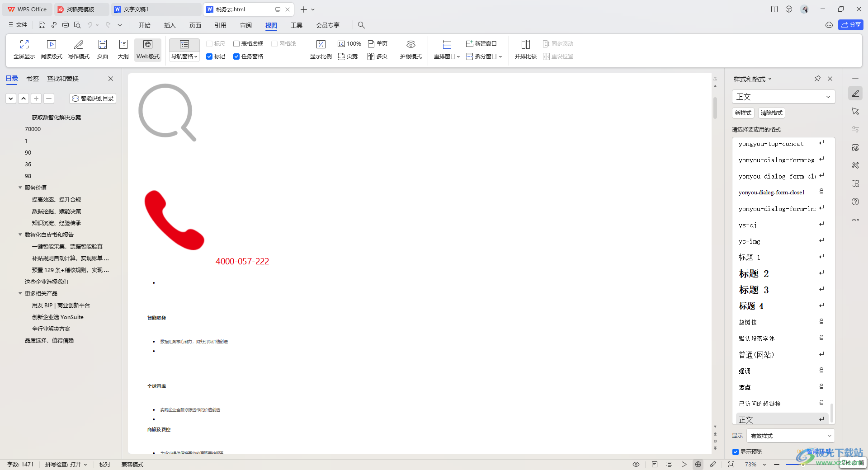The width and height of the screenshot is (868, 470).
Task: Click the save document icon
Action: pyautogui.click(x=42, y=25)
